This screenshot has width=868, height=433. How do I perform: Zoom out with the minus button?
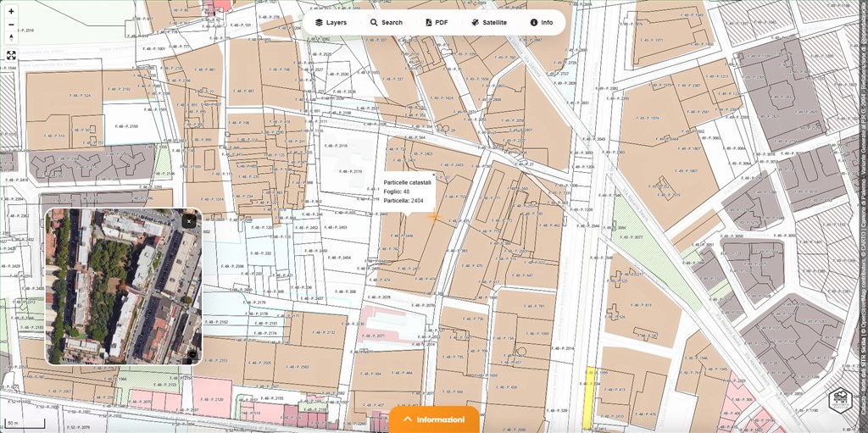(11, 24)
